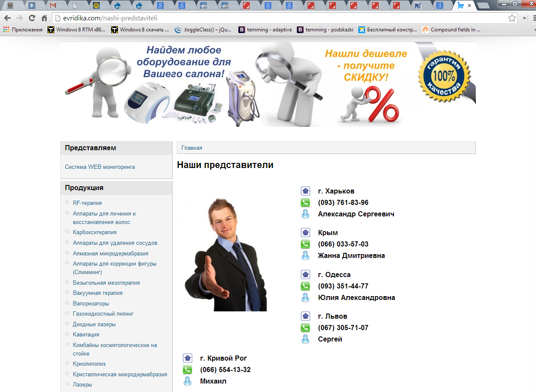This screenshot has height=392, width=536.
Task: Open the Система WEB мониторинга link
Action: click(100, 167)
